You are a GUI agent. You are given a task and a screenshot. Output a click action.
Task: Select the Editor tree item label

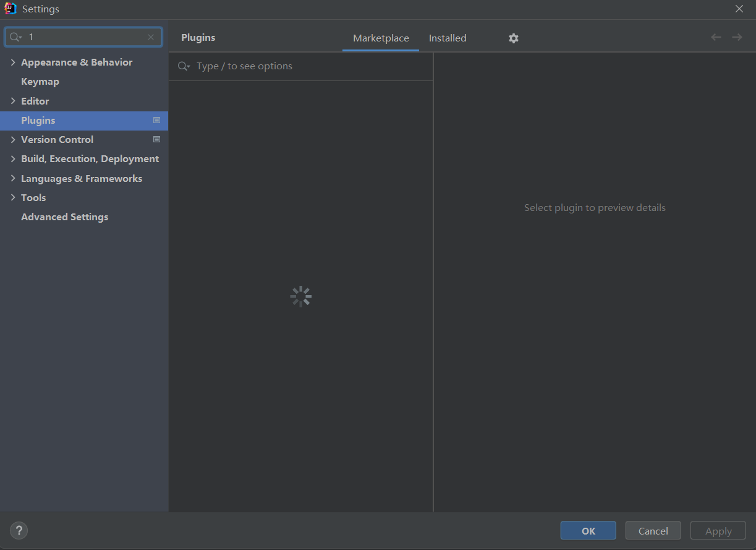tap(35, 101)
